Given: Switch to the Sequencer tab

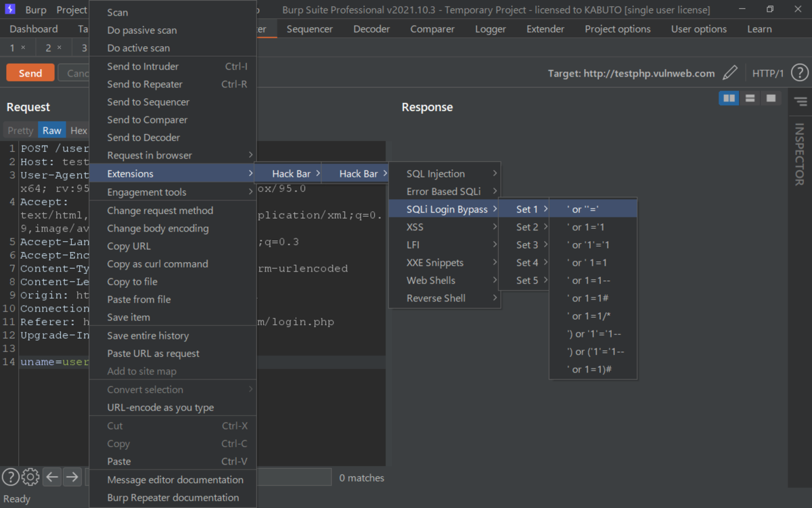Looking at the screenshot, I should (310, 29).
